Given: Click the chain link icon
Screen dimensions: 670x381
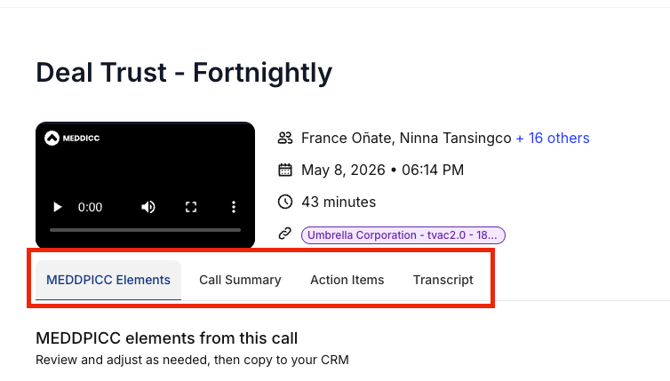Looking at the screenshot, I should pos(285,234).
